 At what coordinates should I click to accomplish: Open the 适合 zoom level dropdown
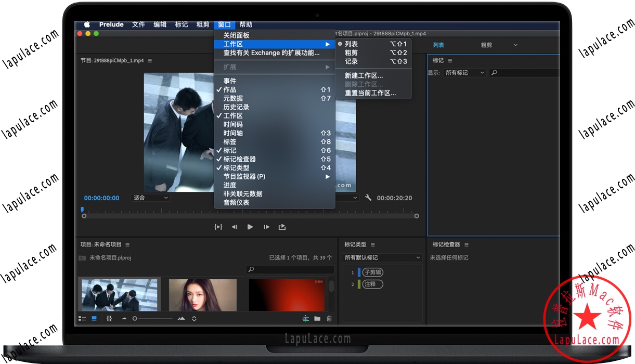click(x=150, y=198)
